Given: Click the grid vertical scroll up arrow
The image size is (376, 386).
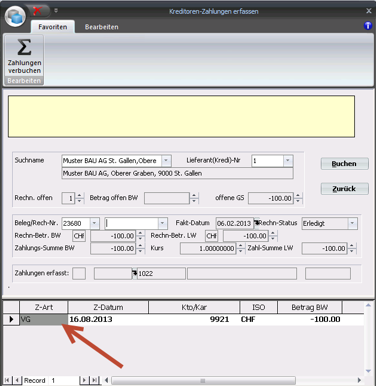Looking at the screenshot, I should coord(368,305).
